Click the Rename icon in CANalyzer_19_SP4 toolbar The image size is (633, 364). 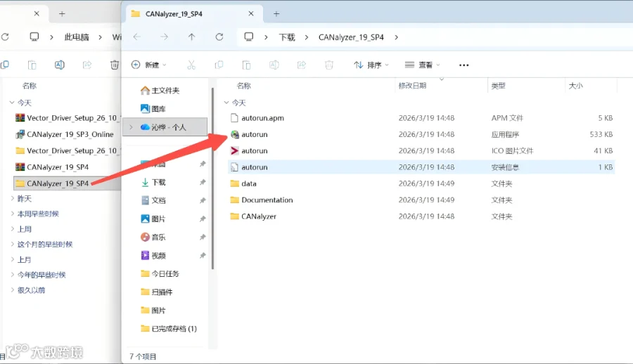pyautogui.click(x=274, y=65)
